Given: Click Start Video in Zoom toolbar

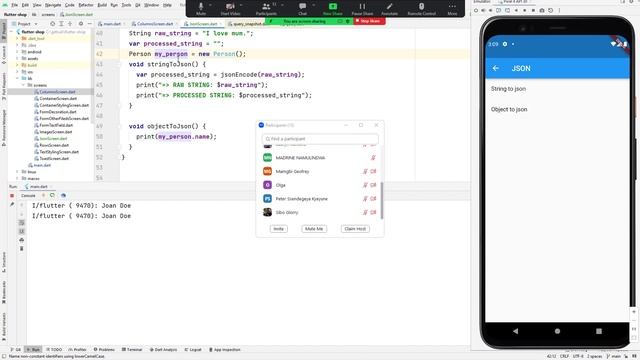Looking at the screenshot, I should click(x=230, y=8).
